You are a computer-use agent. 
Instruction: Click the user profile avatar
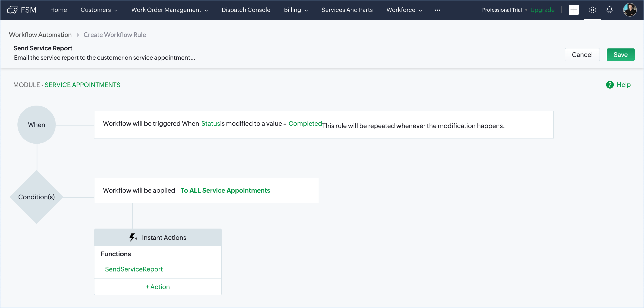pyautogui.click(x=630, y=10)
